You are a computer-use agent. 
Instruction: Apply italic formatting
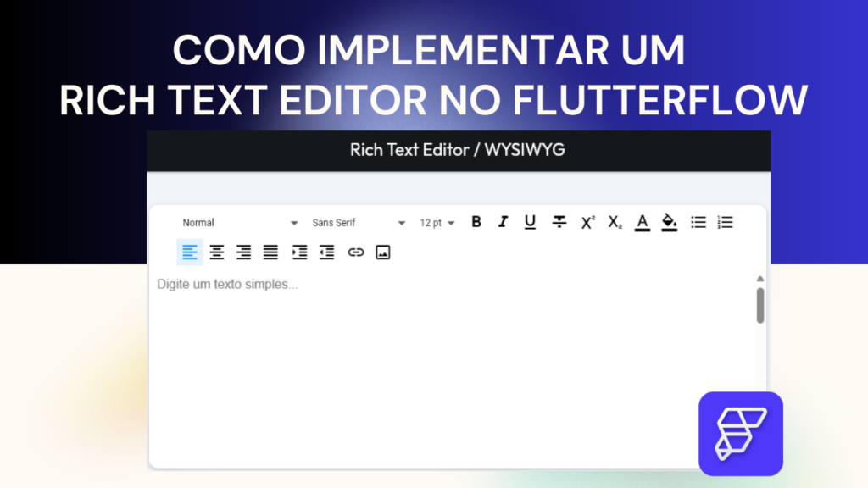tap(503, 222)
